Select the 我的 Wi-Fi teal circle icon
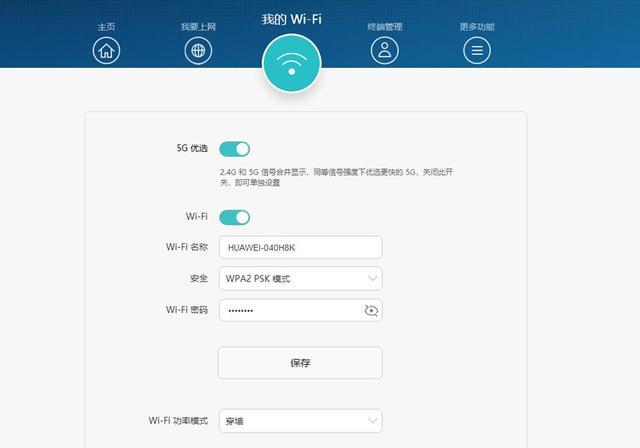Screen dimensions: 640x448 [291, 63]
